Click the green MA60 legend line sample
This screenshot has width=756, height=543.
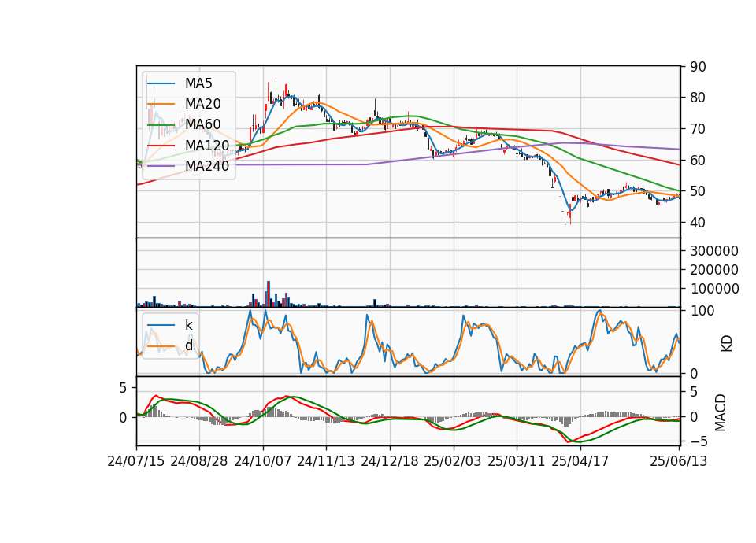pyautogui.click(x=161, y=124)
